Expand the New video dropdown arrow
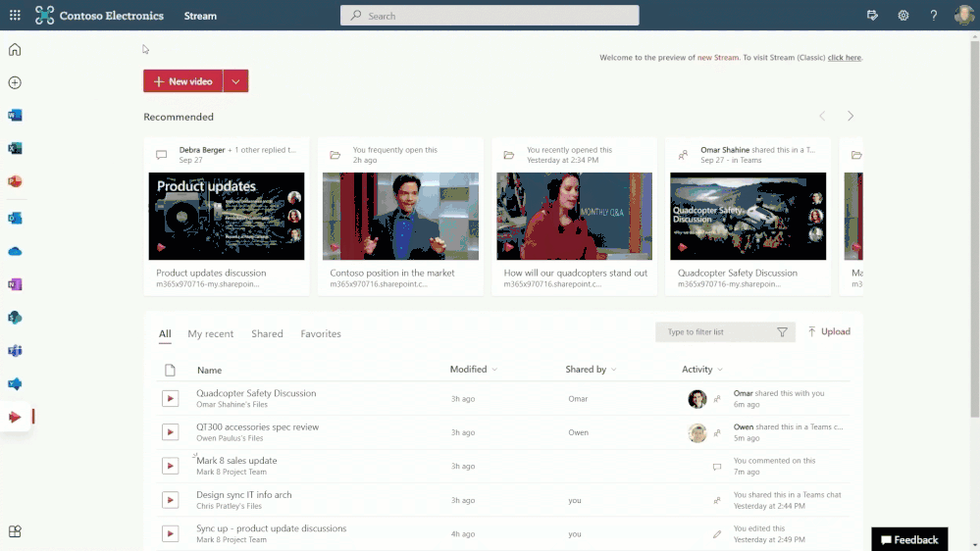Image resolution: width=980 pixels, height=551 pixels. pyautogui.click(x=235, y=81)
